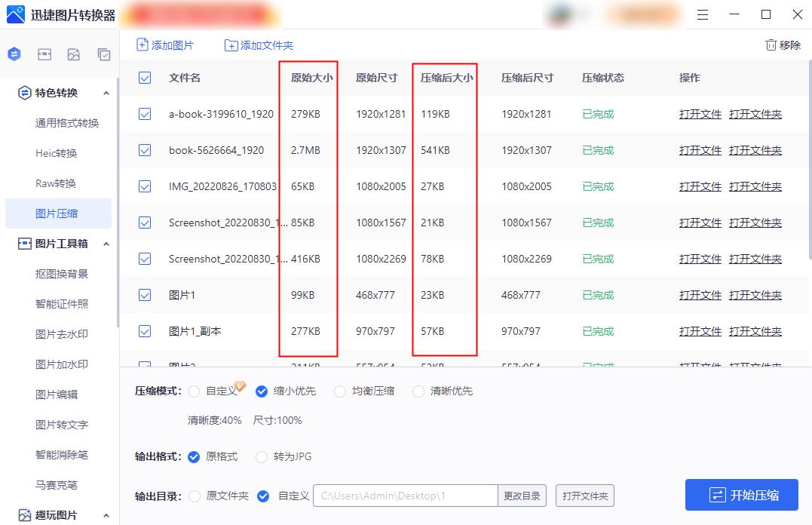Viewport: 812px width, 525px height.
Task: Toggle the select-all checkbox in the file list header
Action: click(144, 78)
